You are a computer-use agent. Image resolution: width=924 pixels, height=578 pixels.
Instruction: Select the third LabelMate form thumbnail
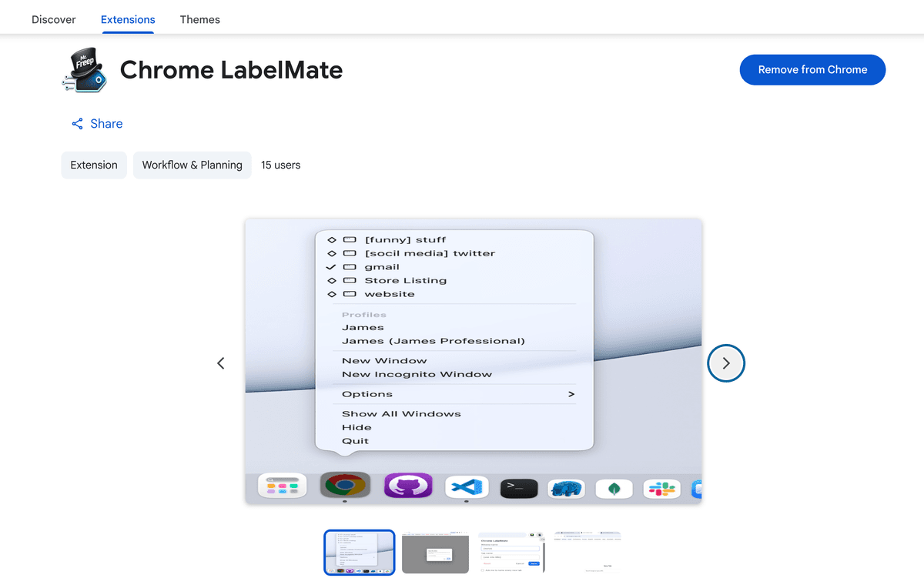tap(511, 553)
